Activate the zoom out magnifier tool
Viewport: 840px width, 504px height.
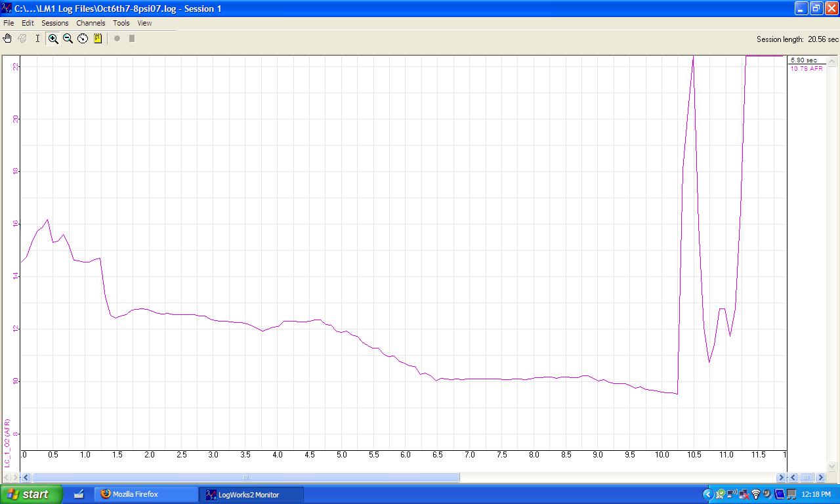coord(68,39)
